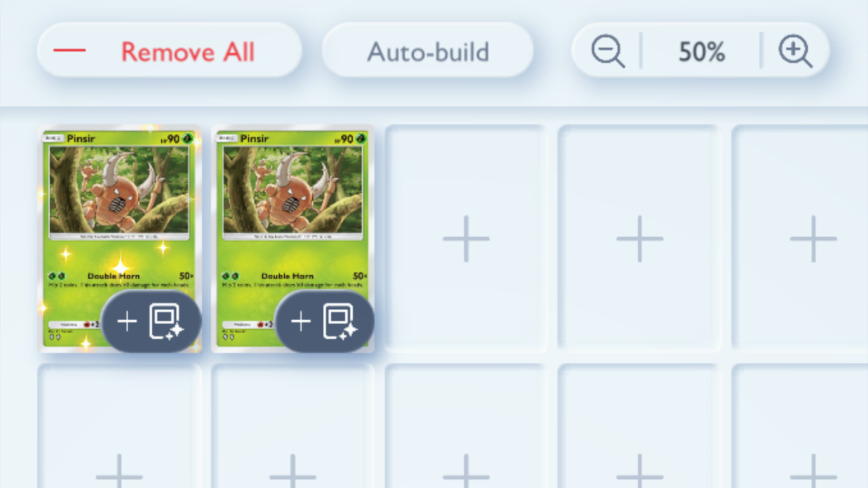
Task: Click the Pinsir name on the second card
Action: pyautogui.click(x=255, y=139)
